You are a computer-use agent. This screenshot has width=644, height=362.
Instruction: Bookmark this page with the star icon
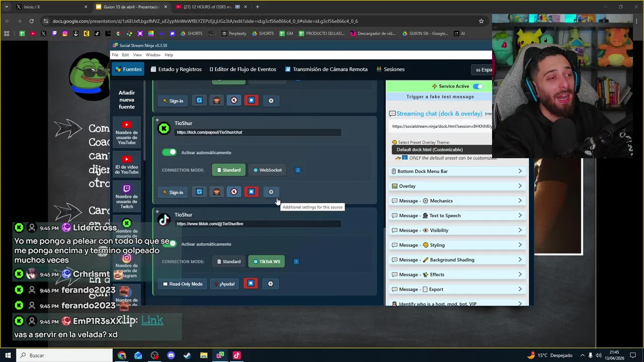[481, 21]
